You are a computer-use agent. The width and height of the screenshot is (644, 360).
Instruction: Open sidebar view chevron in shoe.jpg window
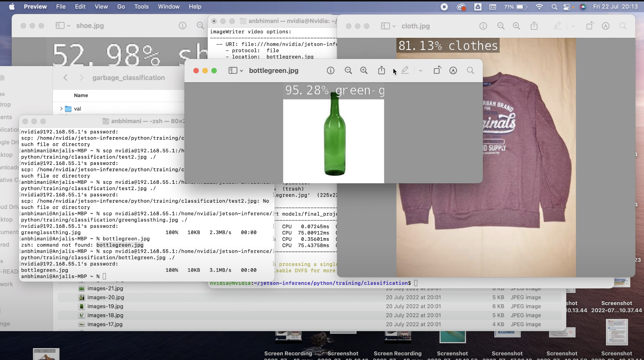point(68,26)
